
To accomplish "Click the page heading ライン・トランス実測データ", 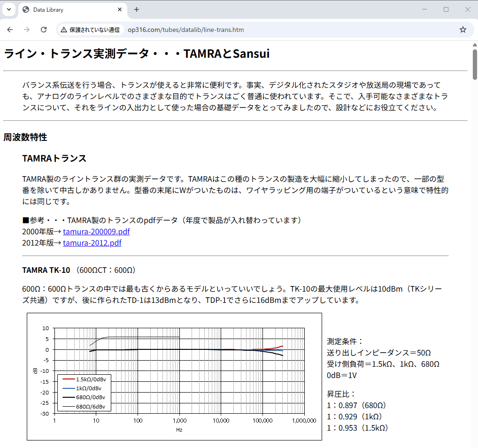I will point(137,54).
